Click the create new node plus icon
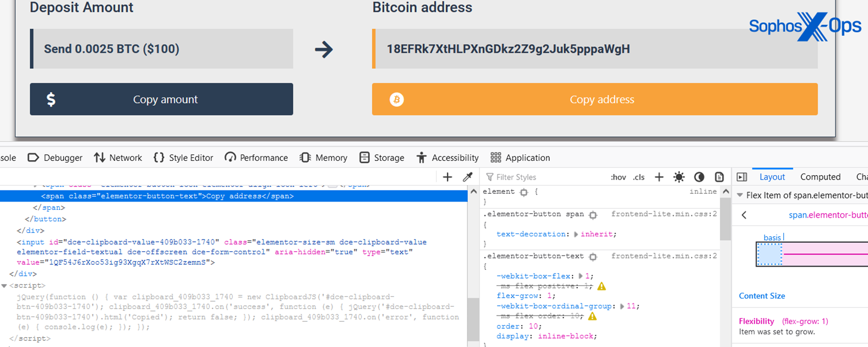Image resolution: width=868 pixels, height=347 pixels. pos(447,177)
